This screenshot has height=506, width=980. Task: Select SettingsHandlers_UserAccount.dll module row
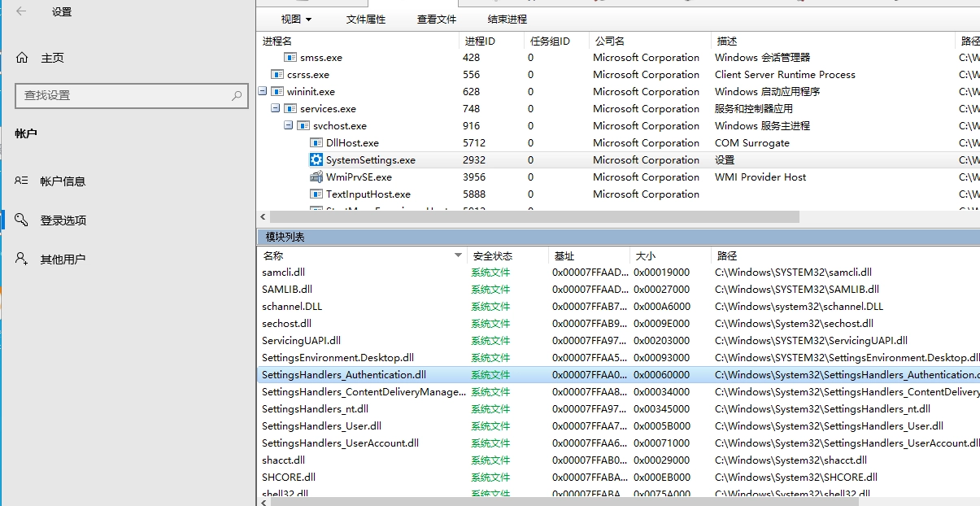618,443
